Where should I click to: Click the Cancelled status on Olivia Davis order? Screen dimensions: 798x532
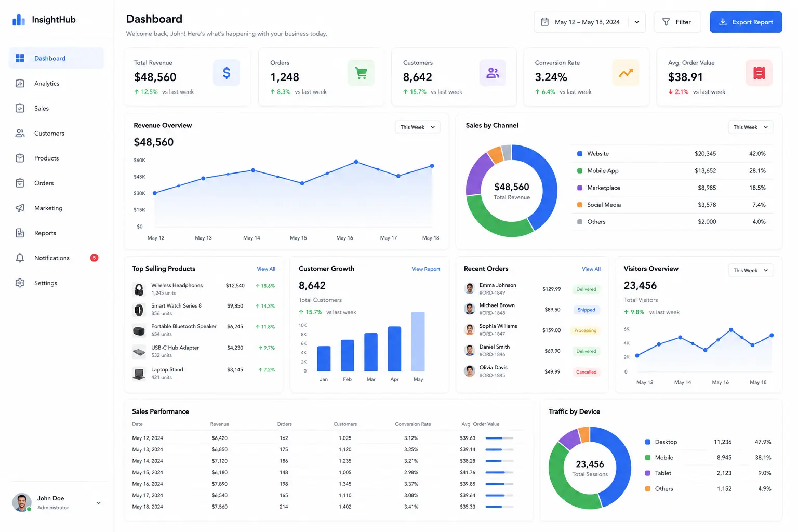586,372
